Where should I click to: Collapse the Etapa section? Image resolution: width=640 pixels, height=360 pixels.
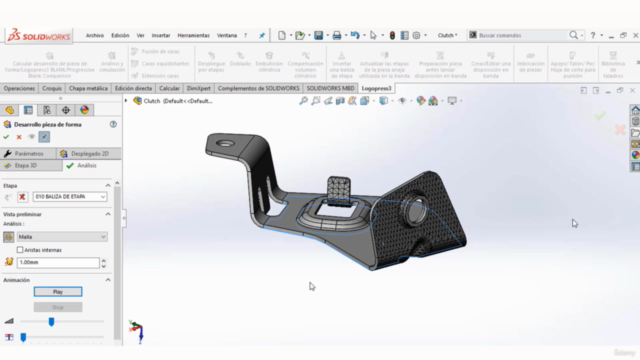pyautogui.click(x=108, y=185)
